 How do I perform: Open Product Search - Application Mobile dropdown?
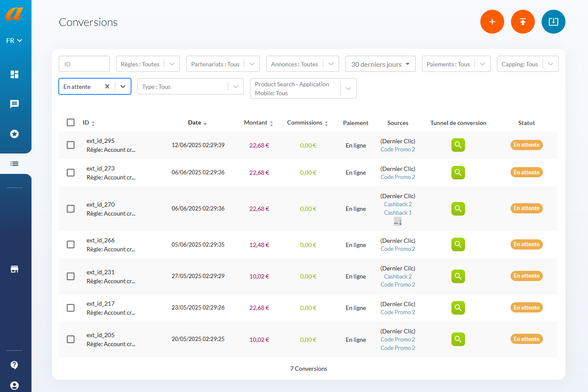[303, 88]
